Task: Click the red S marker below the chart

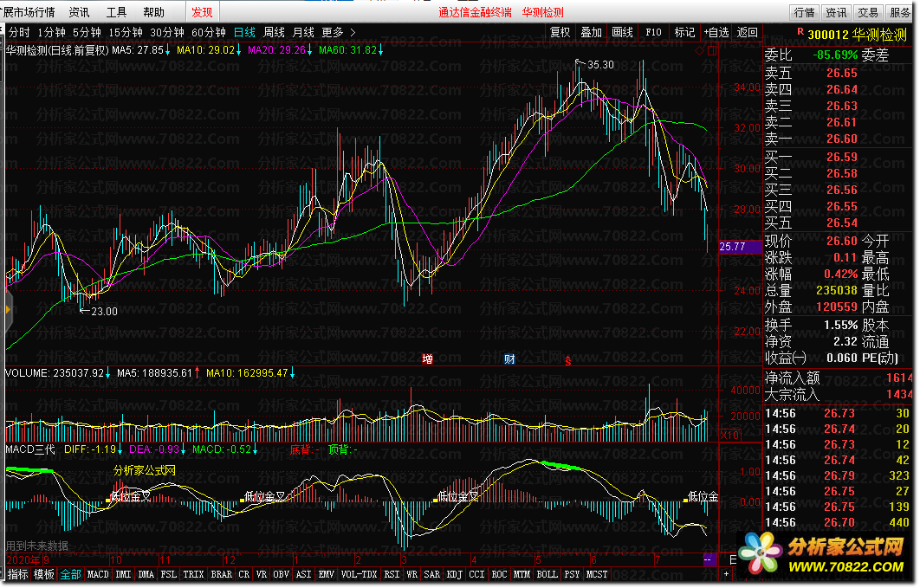Action: 567,361
